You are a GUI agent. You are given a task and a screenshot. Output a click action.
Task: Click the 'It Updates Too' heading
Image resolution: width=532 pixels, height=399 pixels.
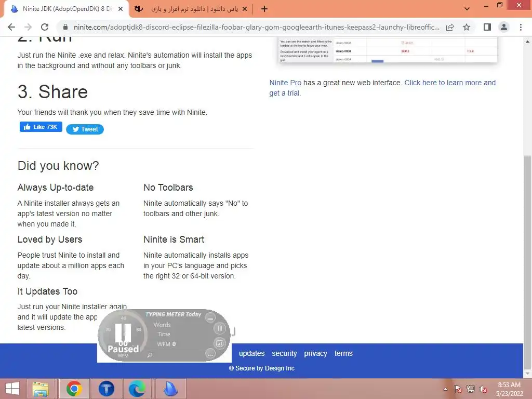(x=47, y=291)
